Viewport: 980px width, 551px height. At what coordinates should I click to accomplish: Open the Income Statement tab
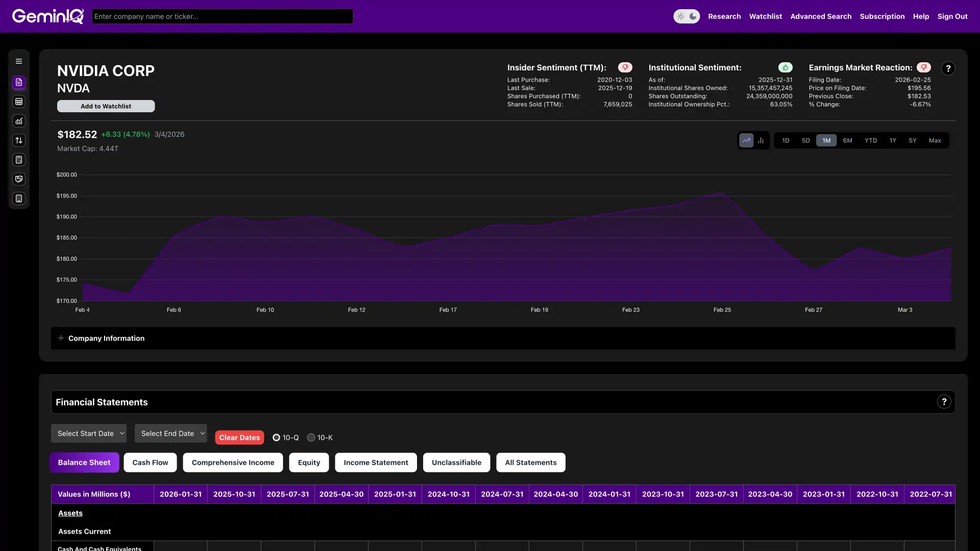click(x=376, y=463)
